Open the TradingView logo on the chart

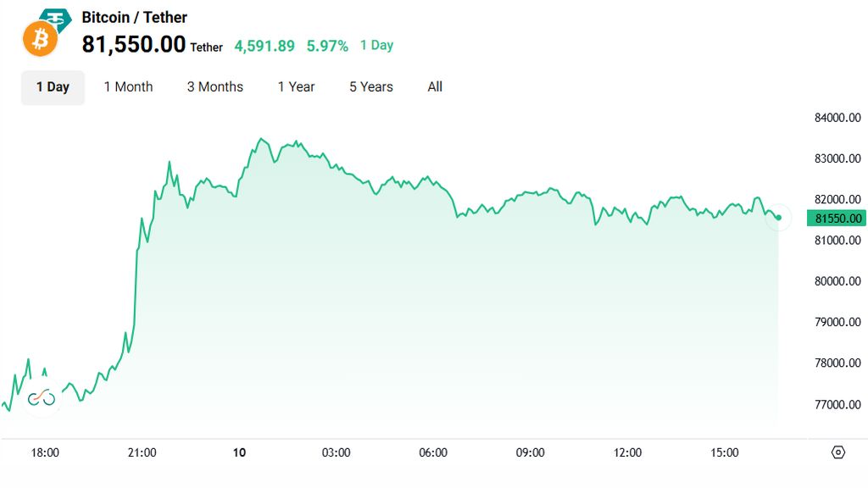(x=42, y=398)
